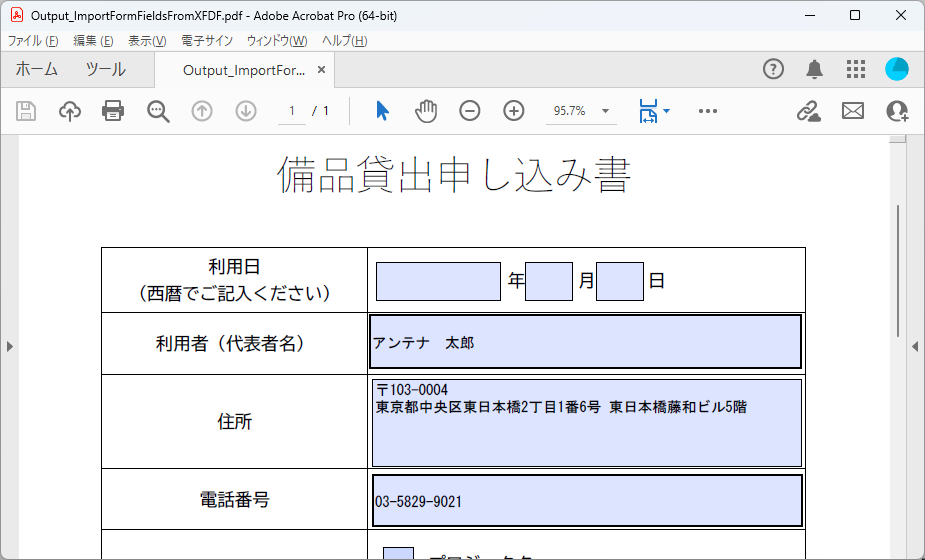The image size is (925, 560).
Task: Click the address field with 〒103-0004
Action: tap(586, 423)
